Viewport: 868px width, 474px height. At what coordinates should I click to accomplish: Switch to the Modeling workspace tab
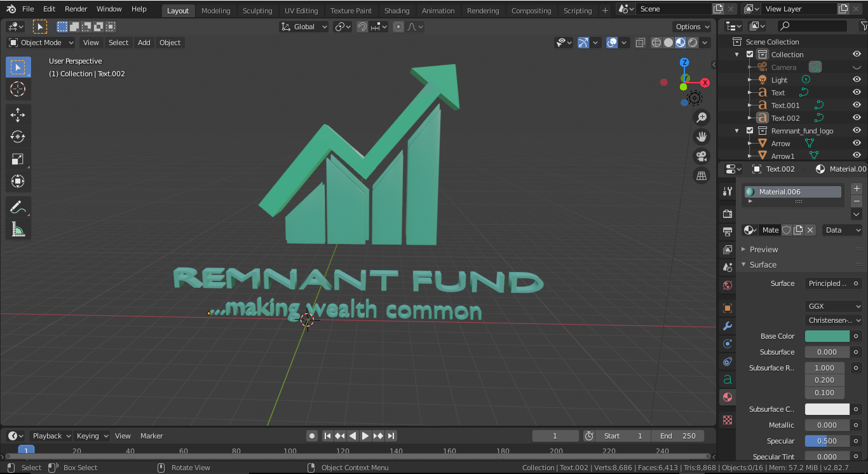point(216,11)
